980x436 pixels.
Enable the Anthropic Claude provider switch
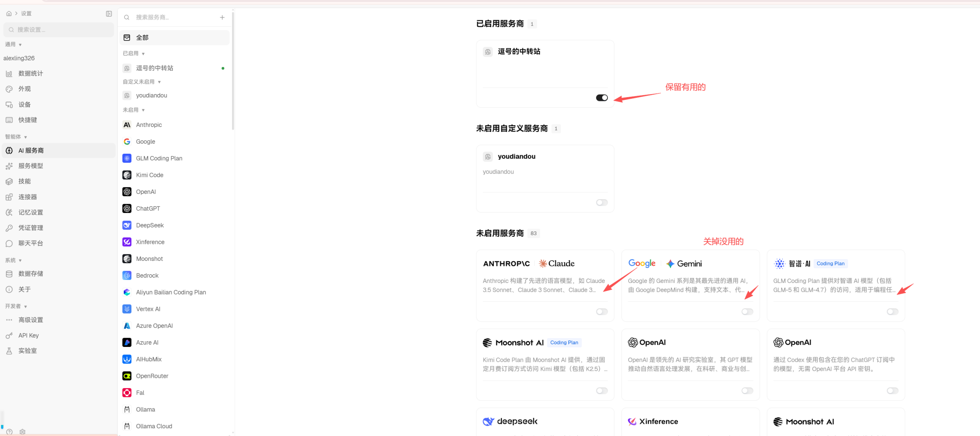[x=602, y=312]
